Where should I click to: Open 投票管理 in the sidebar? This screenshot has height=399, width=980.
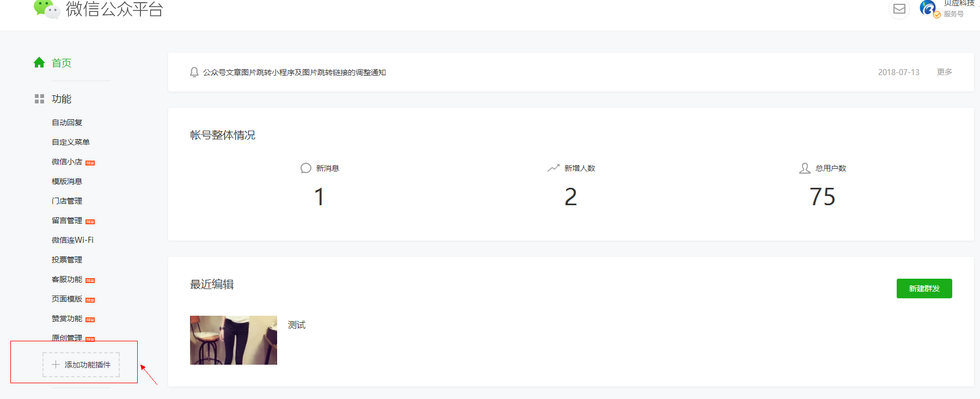(67, 260)
